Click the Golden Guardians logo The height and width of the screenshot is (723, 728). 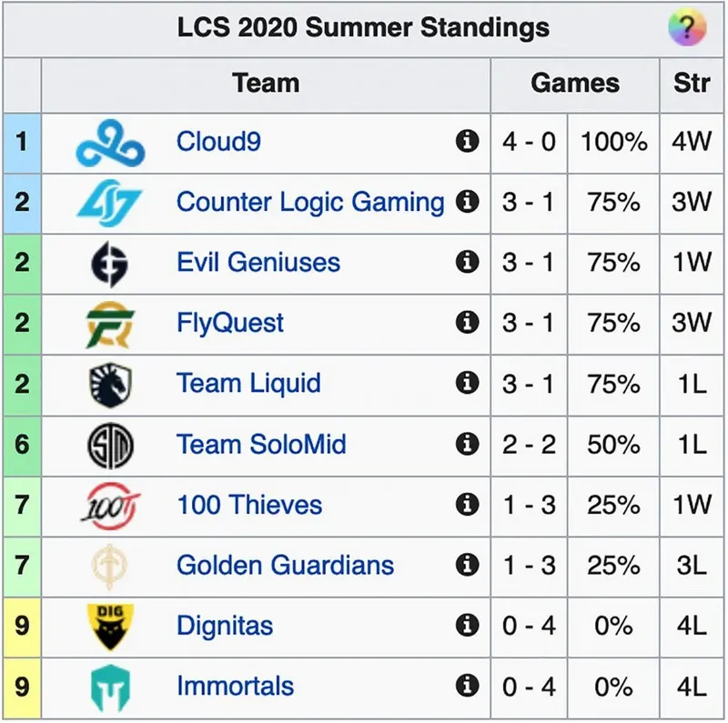click(110, 566)
